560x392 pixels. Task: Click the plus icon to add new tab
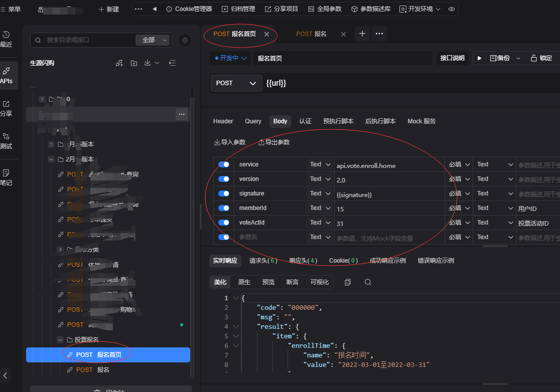362,34
